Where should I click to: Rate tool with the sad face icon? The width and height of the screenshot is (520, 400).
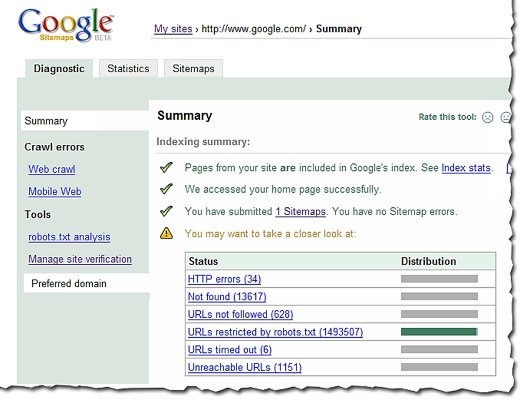click(x=487, y=117)
